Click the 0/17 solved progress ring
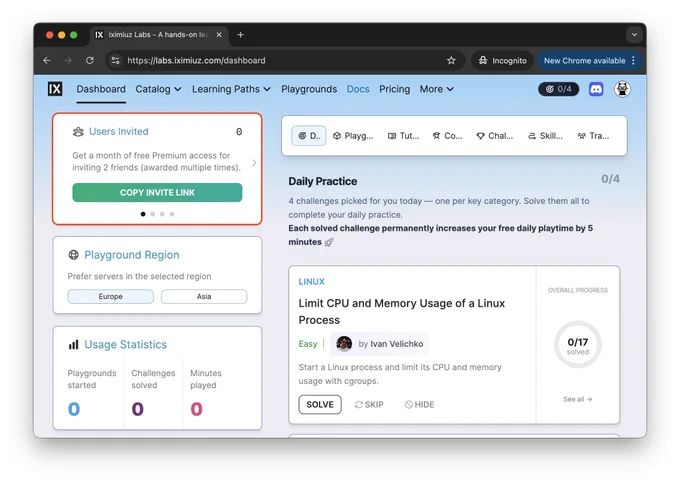This screenshot has width=680, height=482. point(578,344)
